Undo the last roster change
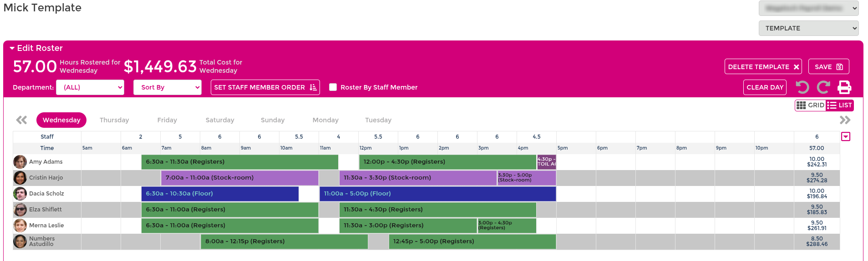 [x=802, y=87]
